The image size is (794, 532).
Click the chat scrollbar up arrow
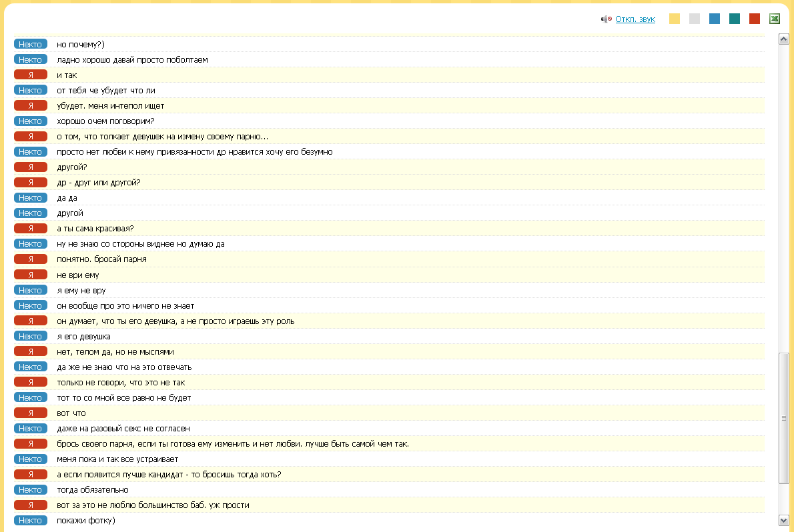pyautogui.click(x=783, y=39)
